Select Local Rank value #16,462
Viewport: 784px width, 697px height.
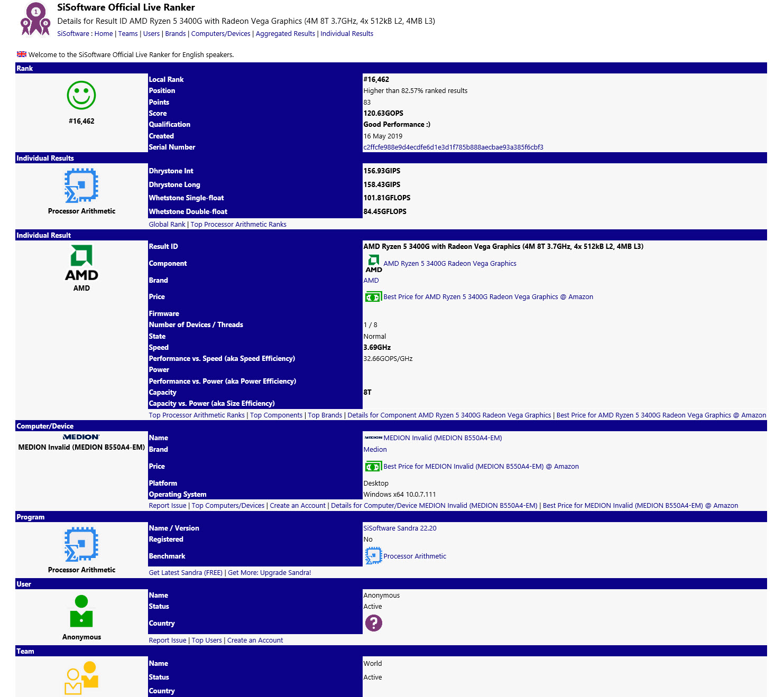tap(376, 80)
